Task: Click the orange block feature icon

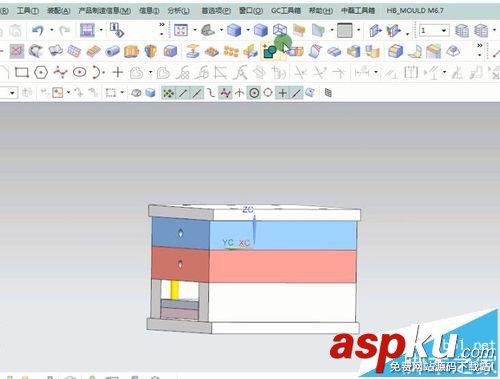Action: click(x=94, y=51)
